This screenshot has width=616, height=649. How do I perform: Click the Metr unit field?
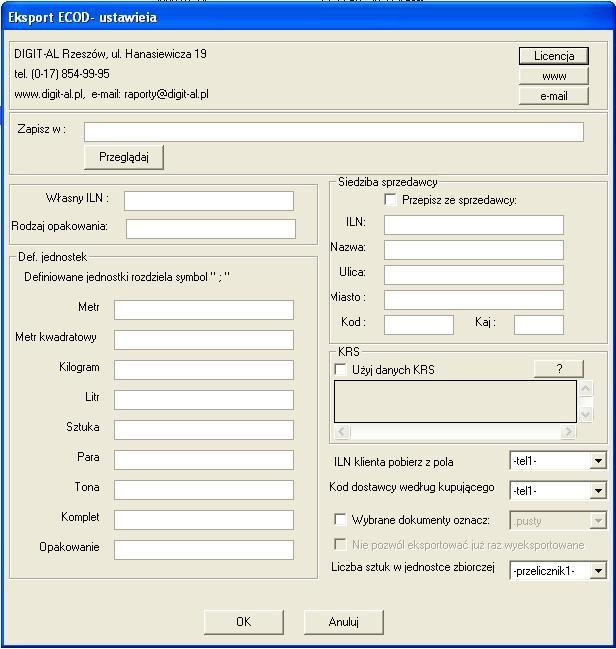pyautogui.click(x=204, y=310)
